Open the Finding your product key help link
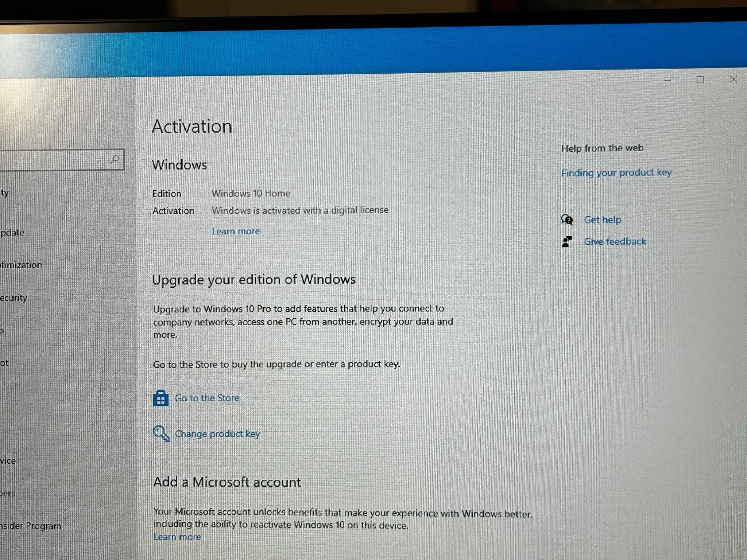This screenshot has width=747, height=560. pos(616,173)
